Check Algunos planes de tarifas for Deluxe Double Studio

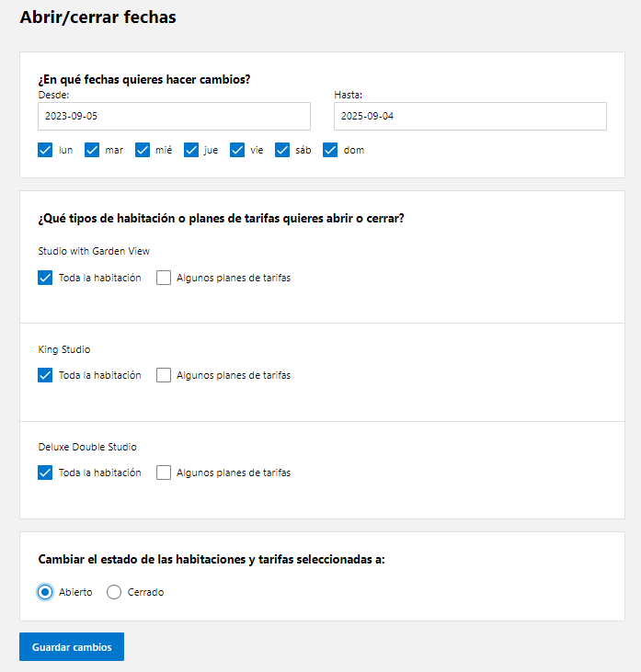point(164,473)
